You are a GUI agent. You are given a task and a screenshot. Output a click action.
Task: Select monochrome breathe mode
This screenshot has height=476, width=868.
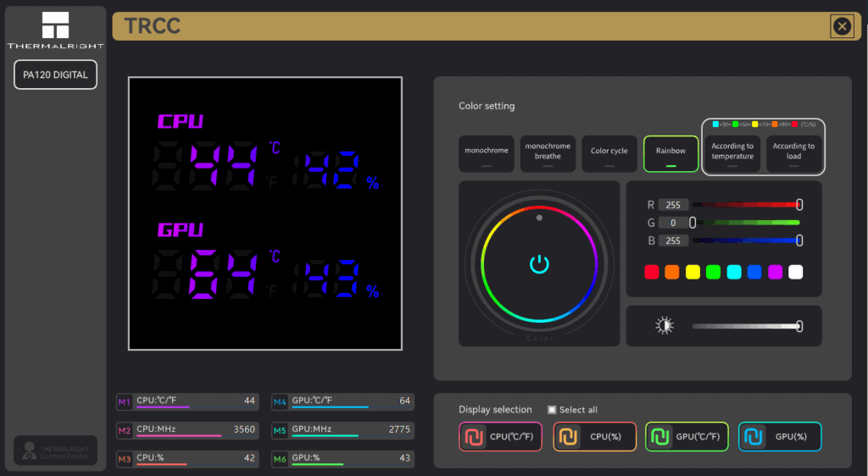(x=548, y=154)
